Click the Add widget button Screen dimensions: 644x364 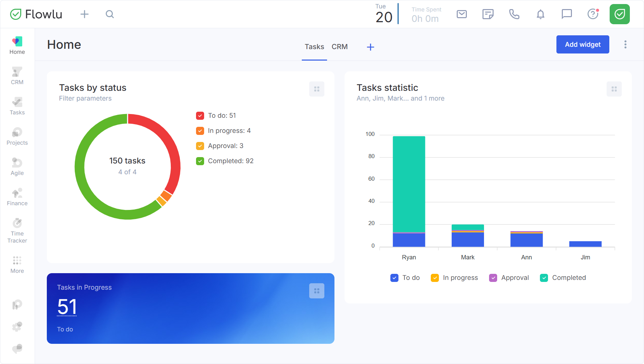582,44
